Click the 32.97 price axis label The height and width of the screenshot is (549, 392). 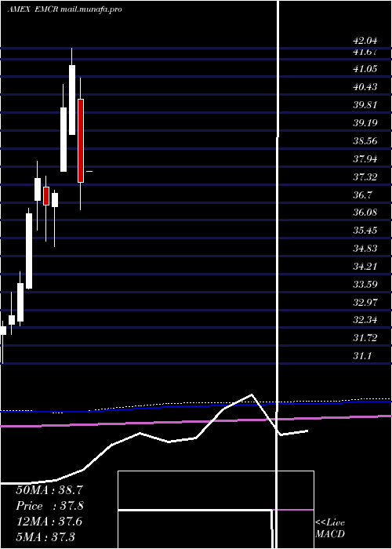click(365, 302)
